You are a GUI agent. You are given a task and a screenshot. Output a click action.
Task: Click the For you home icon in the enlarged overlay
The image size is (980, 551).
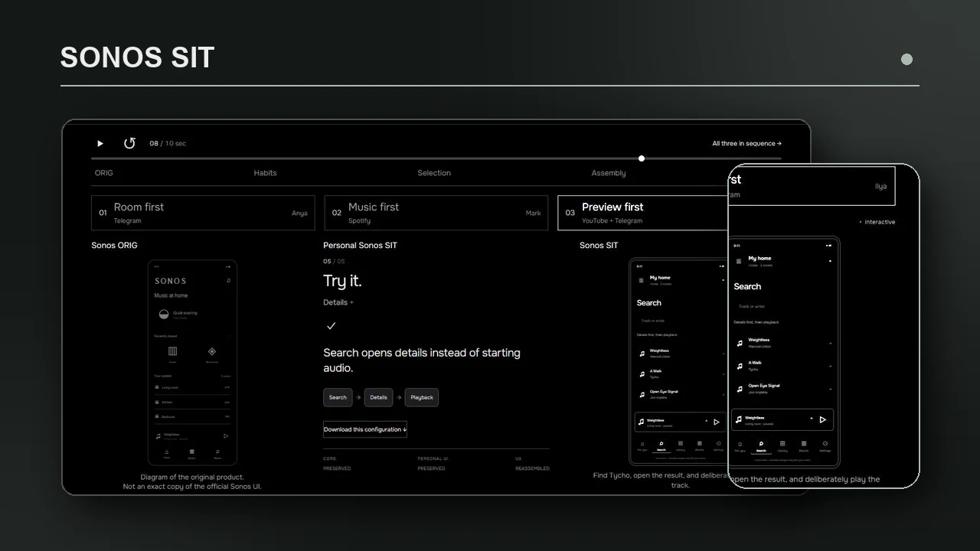740,444
